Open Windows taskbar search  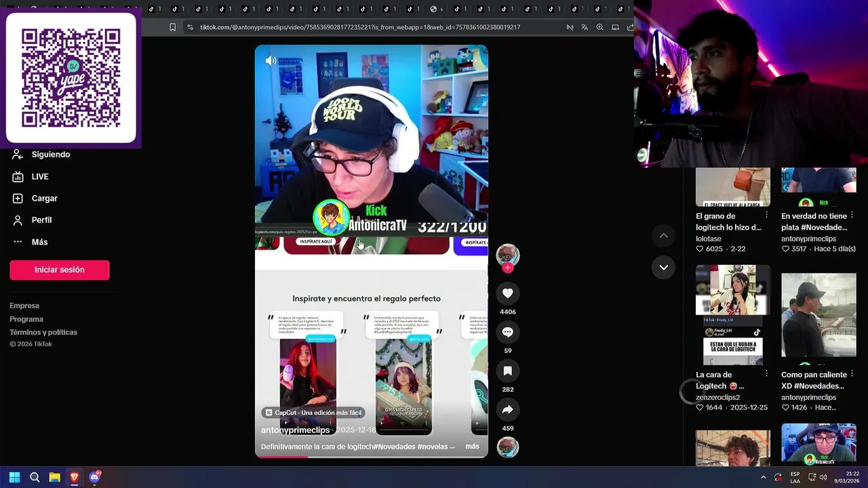pyautogui.click(x=35, y=477)
